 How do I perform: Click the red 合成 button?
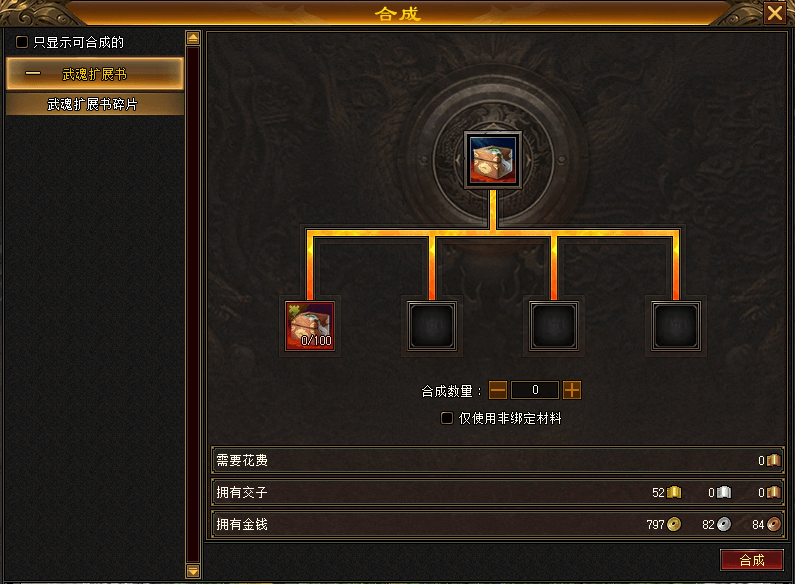click(x=751, y=560)
